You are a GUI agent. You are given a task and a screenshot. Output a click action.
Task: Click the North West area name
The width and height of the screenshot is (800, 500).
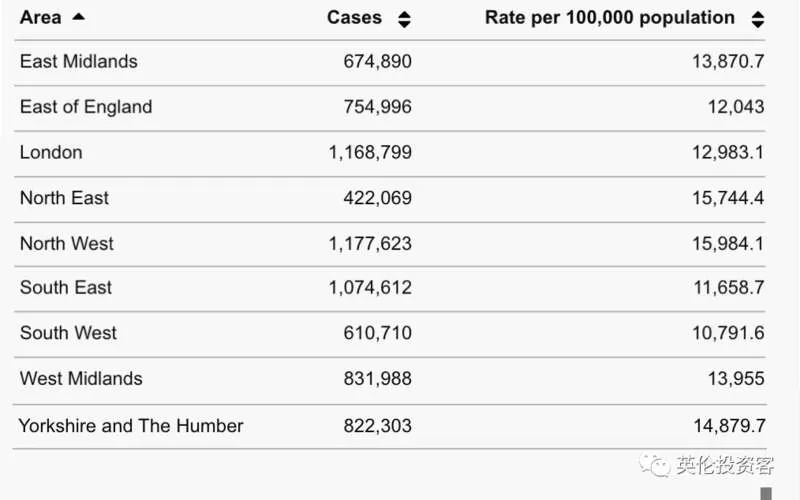[x=66, y=243]
